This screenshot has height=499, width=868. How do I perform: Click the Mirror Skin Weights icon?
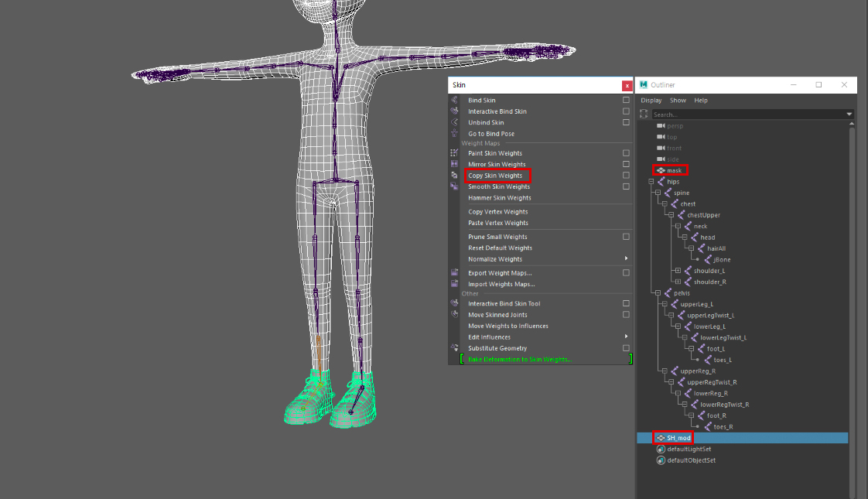(453, 164)
